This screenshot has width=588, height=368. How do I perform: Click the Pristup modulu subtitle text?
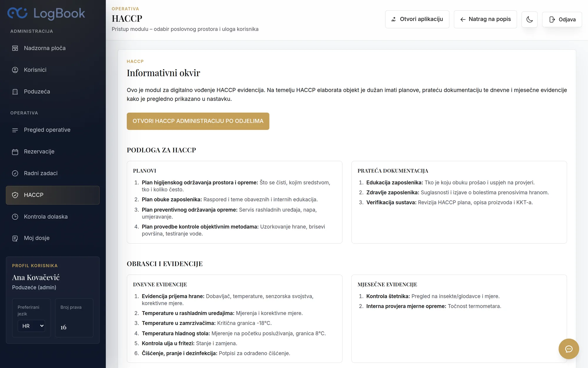point(185,29)
